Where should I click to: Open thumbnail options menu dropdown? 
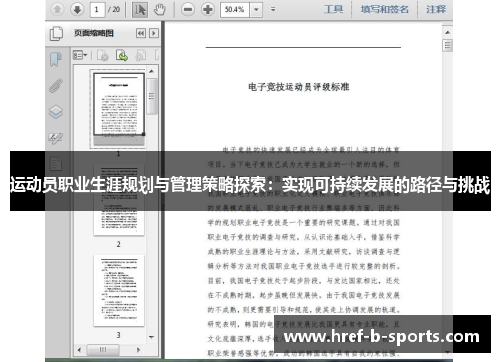pyautogui.click(x=80, y=55)
